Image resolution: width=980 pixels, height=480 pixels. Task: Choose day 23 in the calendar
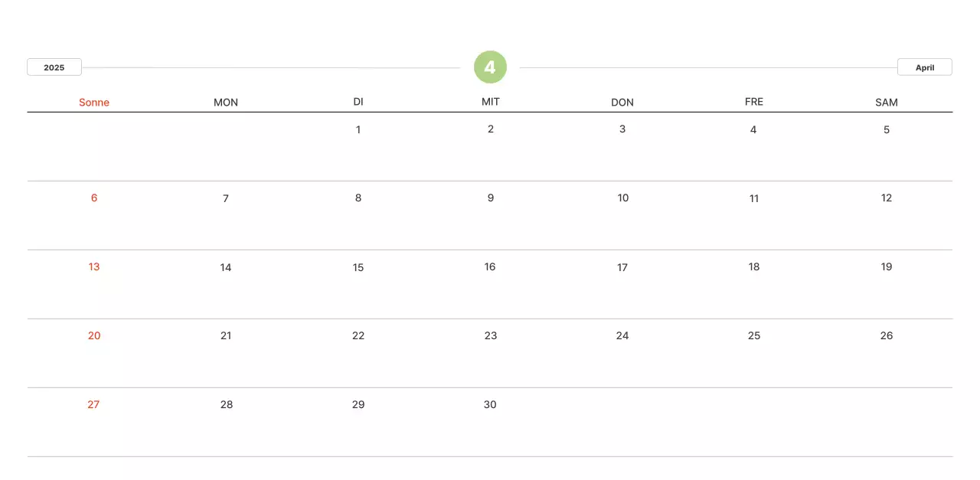[x=491, y=335]
